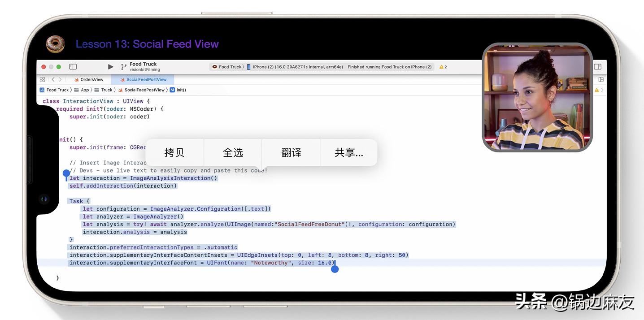Click the Food Truck app icon in the jump bar
644x320 pixels.
[42, 90]
